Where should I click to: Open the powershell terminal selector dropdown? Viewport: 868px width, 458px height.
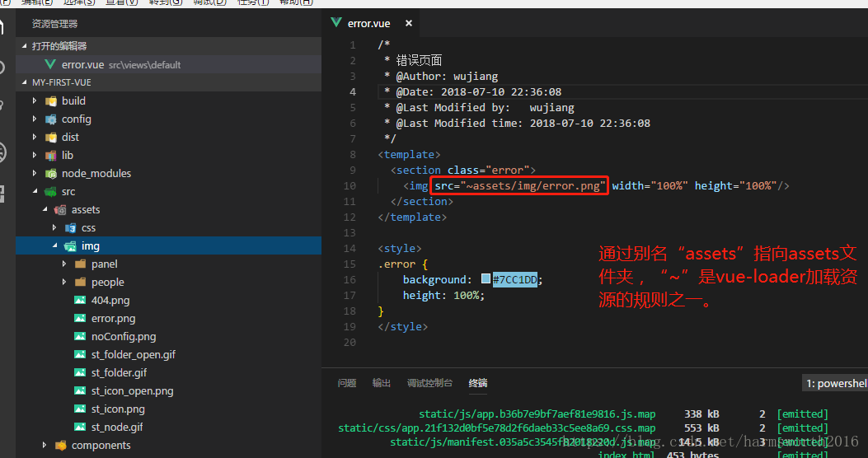pyautogui.click(x=835, y=383)
